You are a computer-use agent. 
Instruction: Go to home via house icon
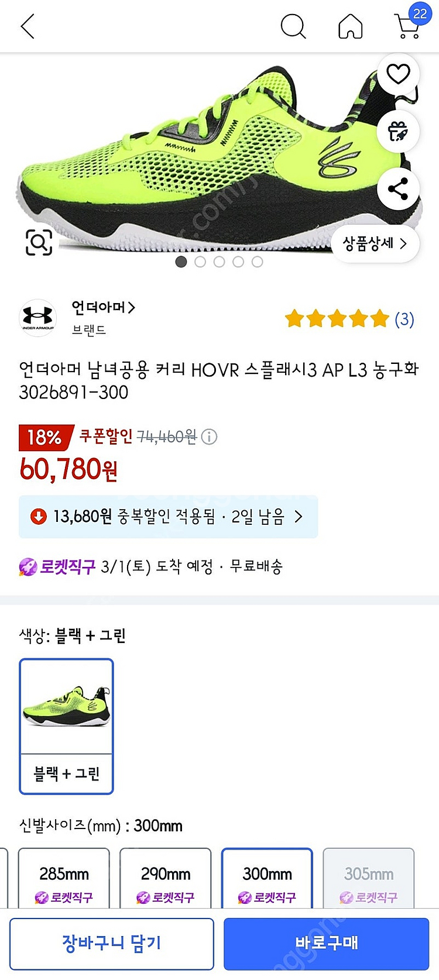pos(351,26)
